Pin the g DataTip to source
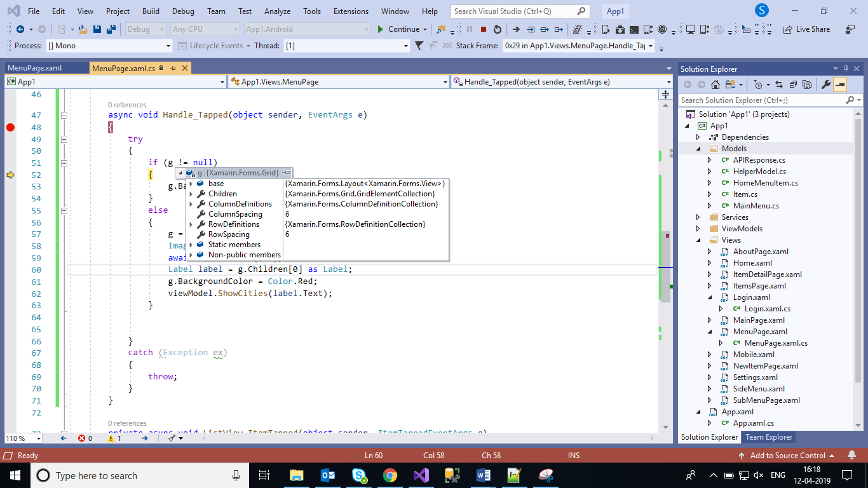Image resolution: width=868 pixels, height=488 pixels. 287,173
